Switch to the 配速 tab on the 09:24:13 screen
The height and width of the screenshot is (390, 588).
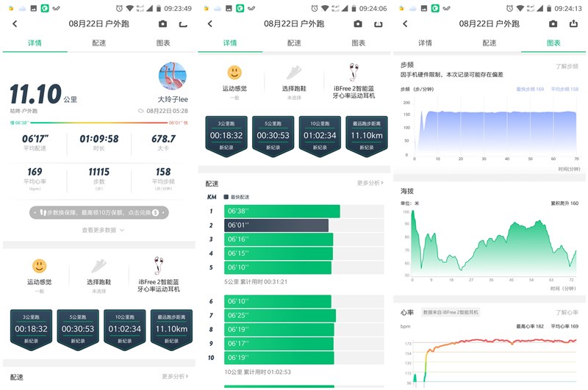[490, 43]
